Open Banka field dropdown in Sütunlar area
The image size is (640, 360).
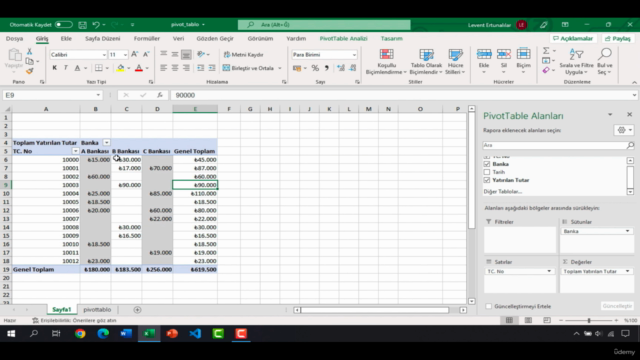(627, 231)
